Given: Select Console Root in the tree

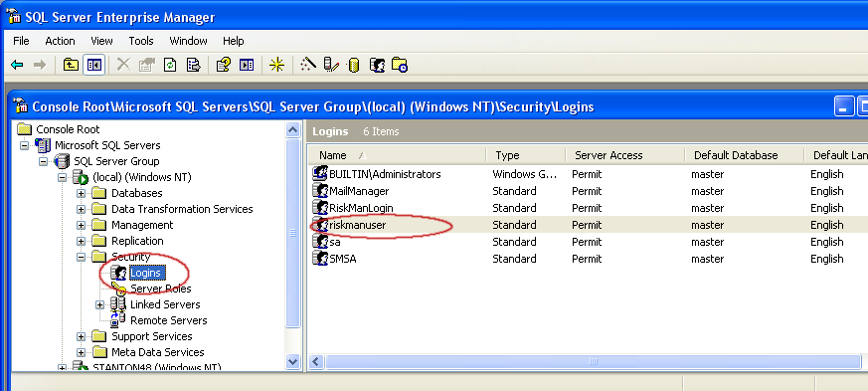Looking at the screenshot, I should [x=68, y=129].
